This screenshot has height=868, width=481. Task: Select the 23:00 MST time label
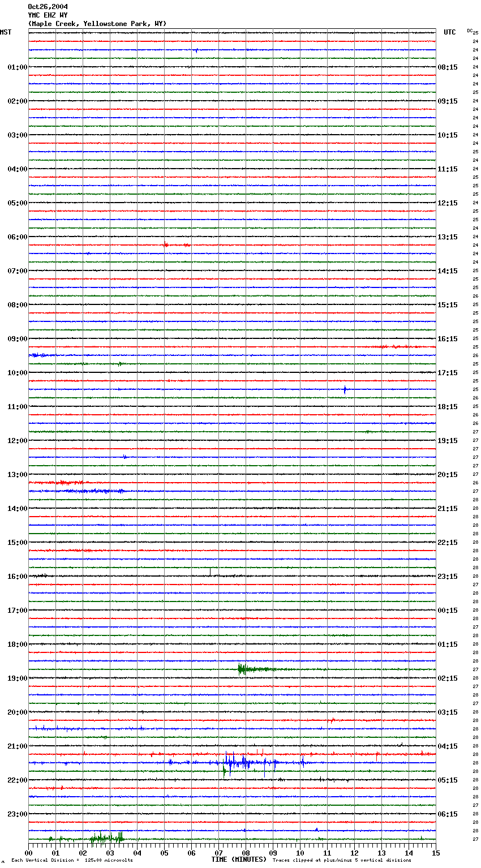(18, 814)
